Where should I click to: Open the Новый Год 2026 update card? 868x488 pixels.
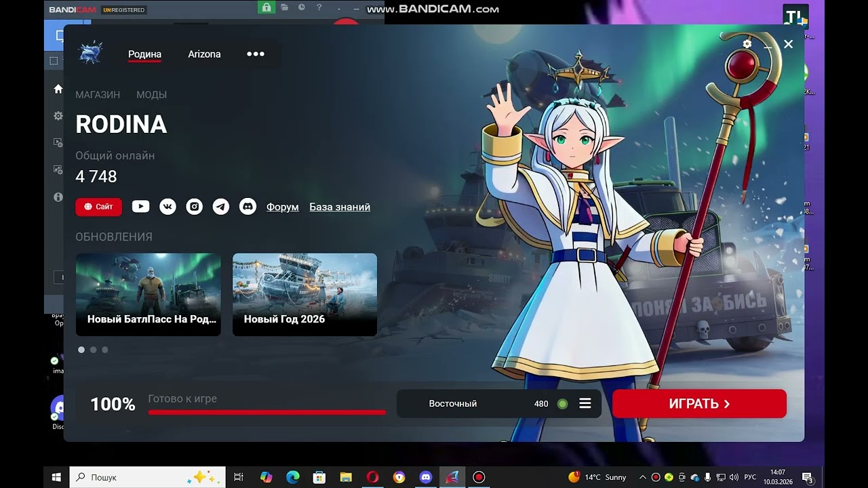[304, 295]
